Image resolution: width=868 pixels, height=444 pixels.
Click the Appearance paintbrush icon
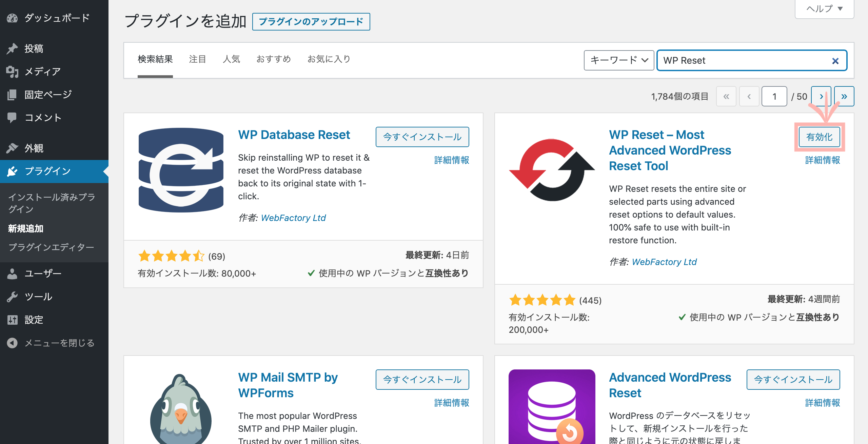click(x=12, y=148)
